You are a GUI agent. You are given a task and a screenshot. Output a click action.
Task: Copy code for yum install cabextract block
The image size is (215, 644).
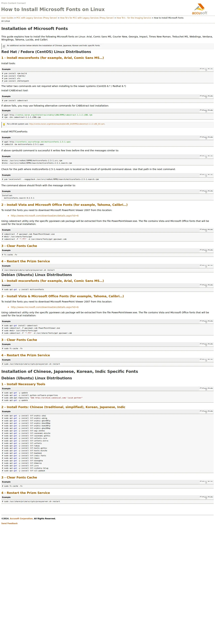(x=206, y=96)
